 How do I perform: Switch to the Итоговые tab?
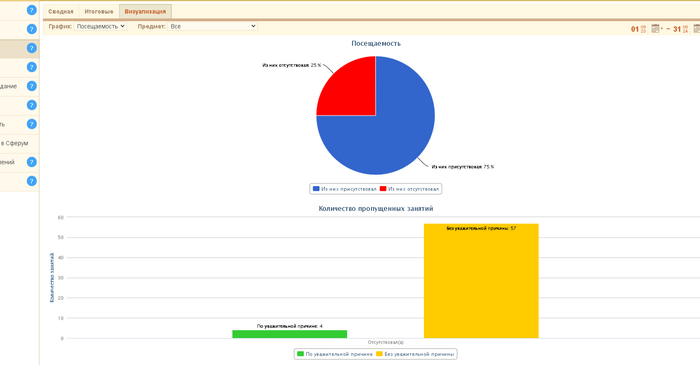click(x=99, y=12)
